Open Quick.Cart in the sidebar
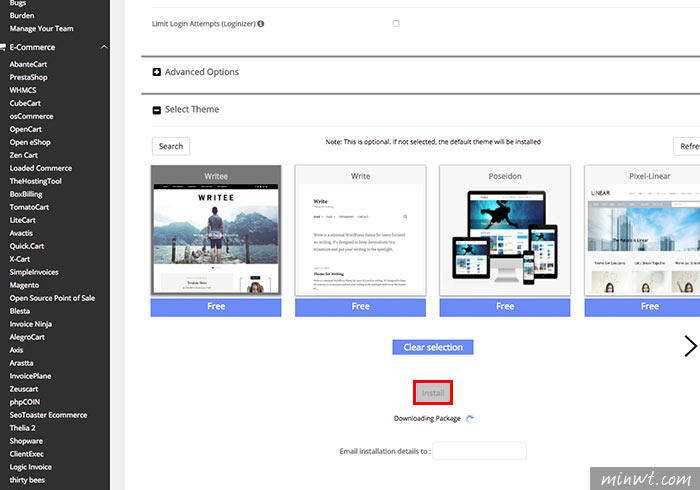The image size is (700, 490). pos(27,246)
